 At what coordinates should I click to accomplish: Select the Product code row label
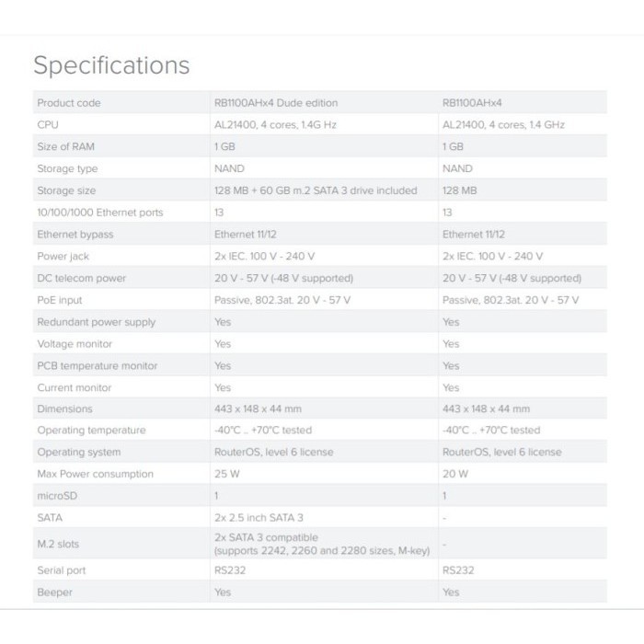point(69,103)
